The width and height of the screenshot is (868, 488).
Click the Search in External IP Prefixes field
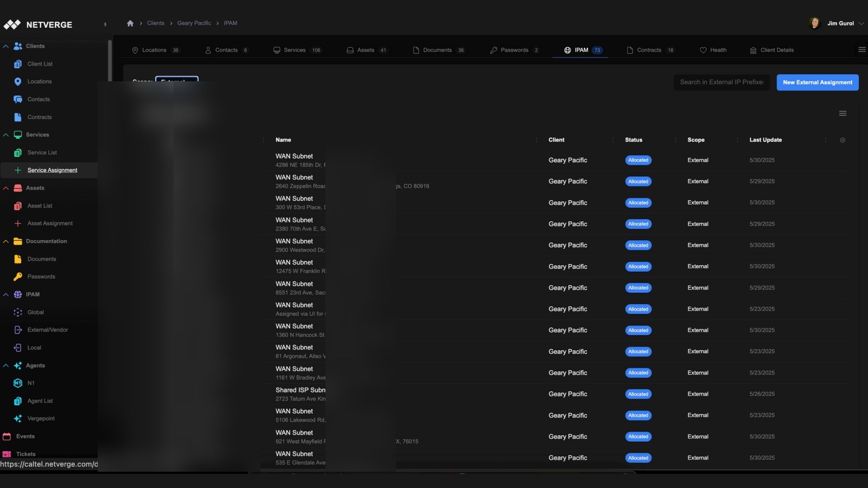(x=722, y=82)
